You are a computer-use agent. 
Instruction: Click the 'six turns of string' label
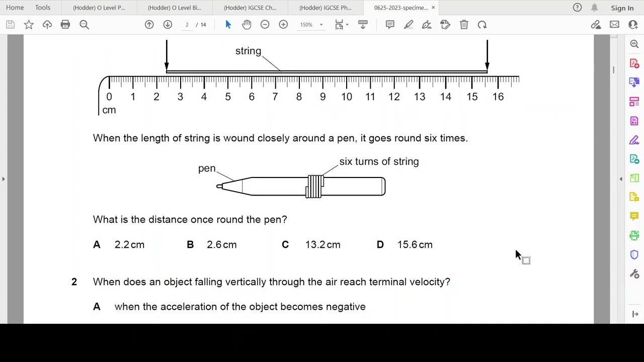[379, 161]
